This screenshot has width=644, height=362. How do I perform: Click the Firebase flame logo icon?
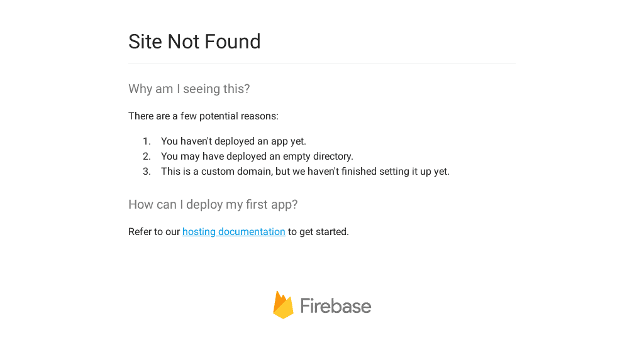[283, 305]
